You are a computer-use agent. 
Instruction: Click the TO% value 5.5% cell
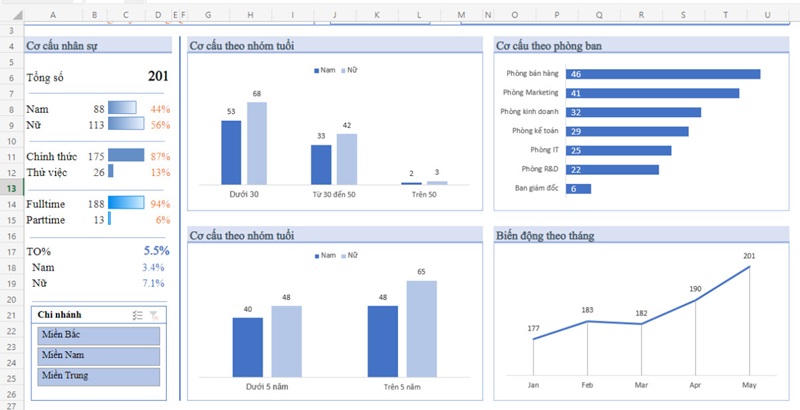click(x=156, y=251)
